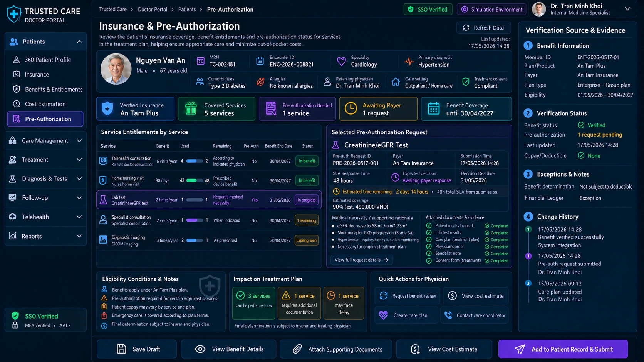Image resolution: width=644 pixels, height=362 pixels.
Task: Open the Cost Estimation sidebar item
Action: 45,104
